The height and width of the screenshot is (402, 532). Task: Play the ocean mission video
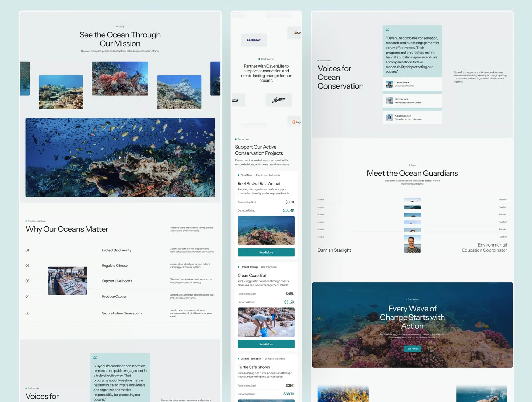click(x=120, y=158)
